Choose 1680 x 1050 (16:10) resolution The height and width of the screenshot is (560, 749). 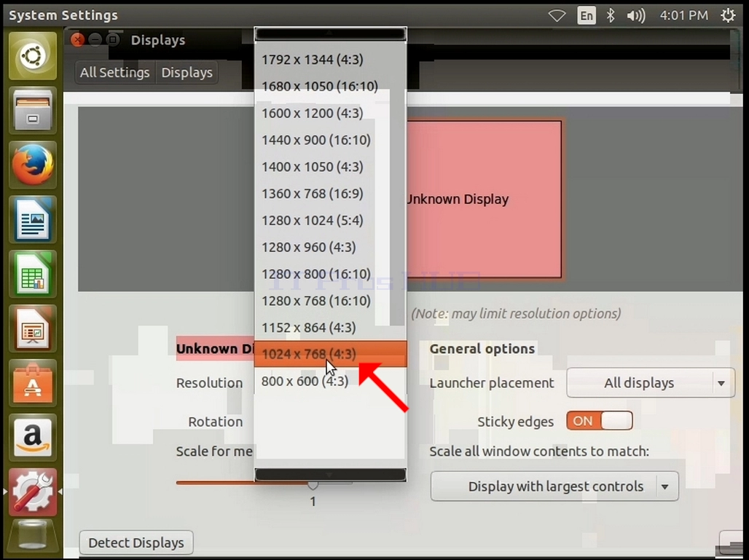tap(330, 87)
